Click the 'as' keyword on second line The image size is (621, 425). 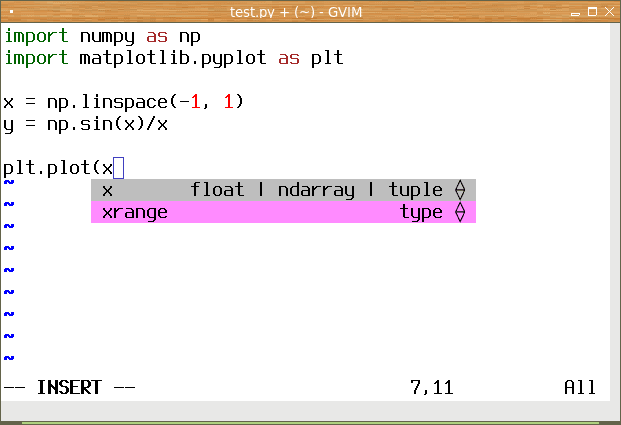click(289, 59)
